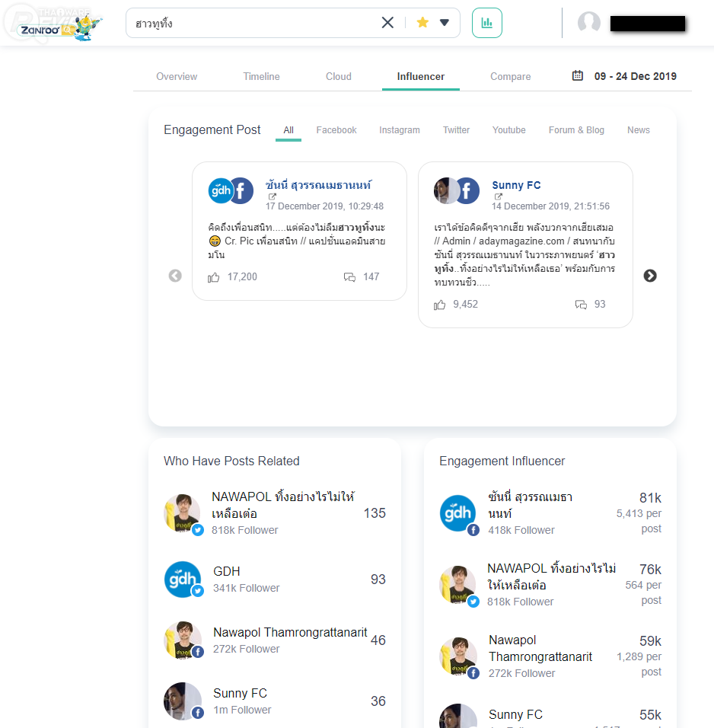Click the 17 December 2019, 10:29:48 timestamp
Viewport: 714px width, 728px height.
click(x=324, y=206)
